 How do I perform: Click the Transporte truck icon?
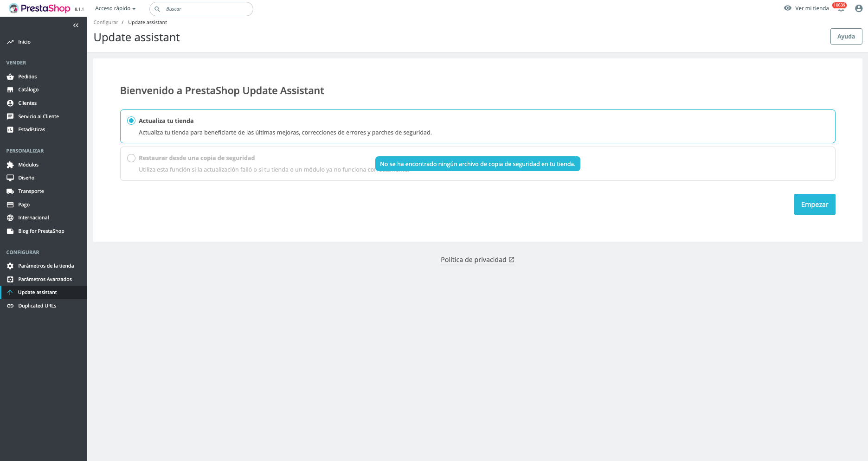pos(10,191)
